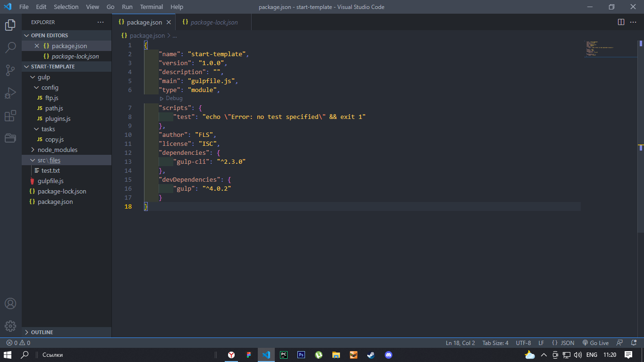Open Photoshop from the taskbar
Viewport: 644px width, 362px height.
301,355
